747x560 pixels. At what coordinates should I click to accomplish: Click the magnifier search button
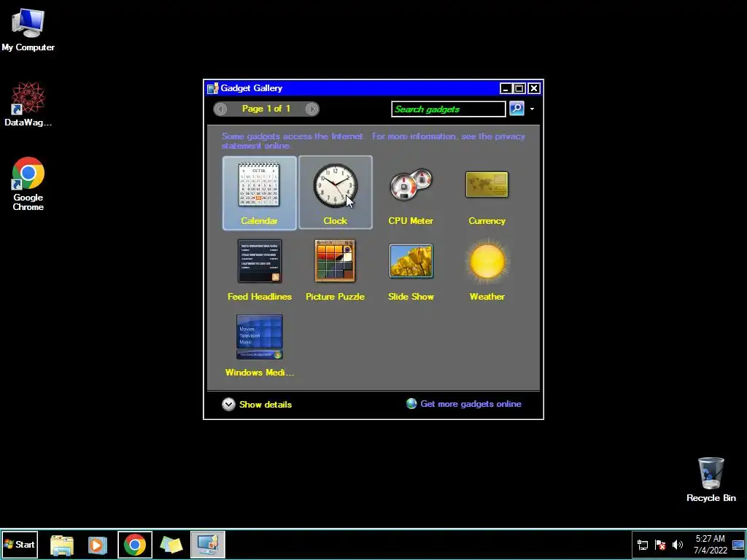click(x=516, y=109)
